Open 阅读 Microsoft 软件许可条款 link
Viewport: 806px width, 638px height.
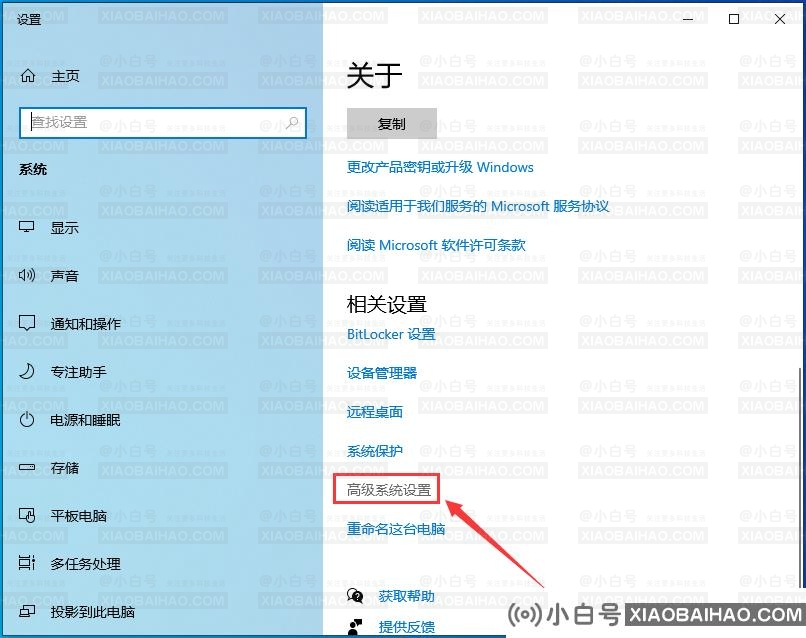pos(436,245)
